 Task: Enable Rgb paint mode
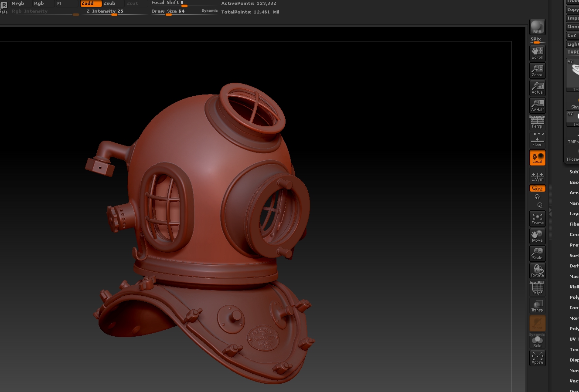43,3
